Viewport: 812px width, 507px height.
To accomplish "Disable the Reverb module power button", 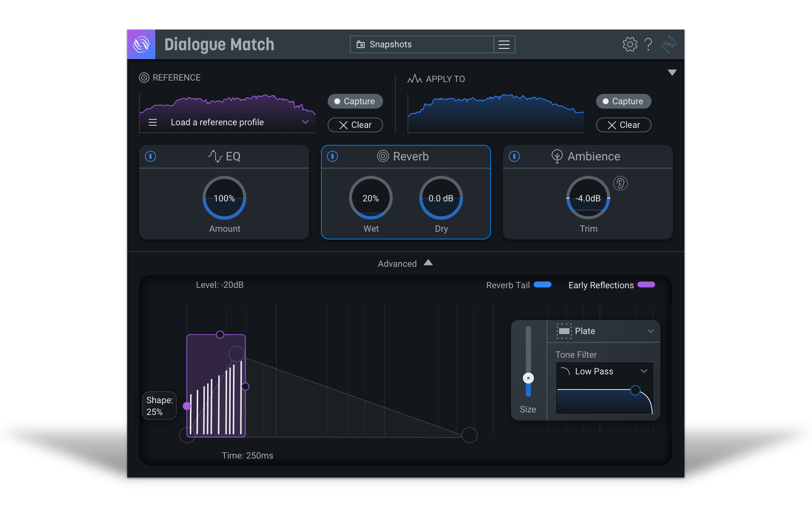I will [332, 156].
